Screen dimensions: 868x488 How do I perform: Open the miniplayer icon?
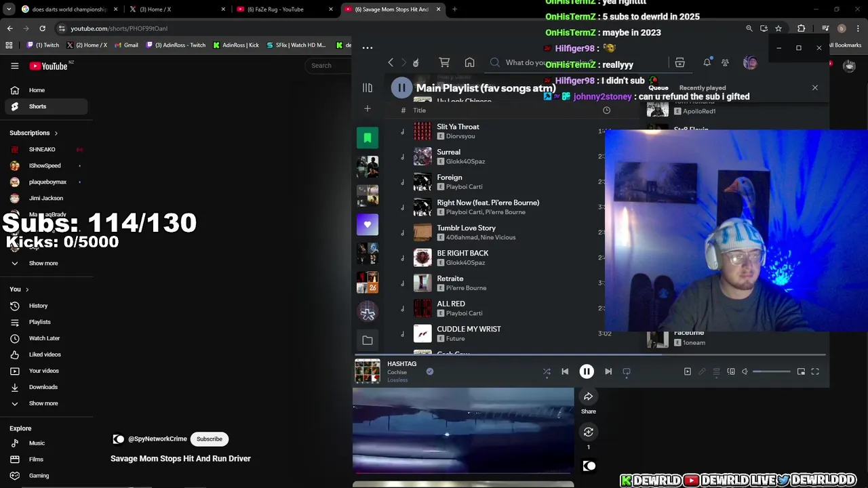point(801,371)
